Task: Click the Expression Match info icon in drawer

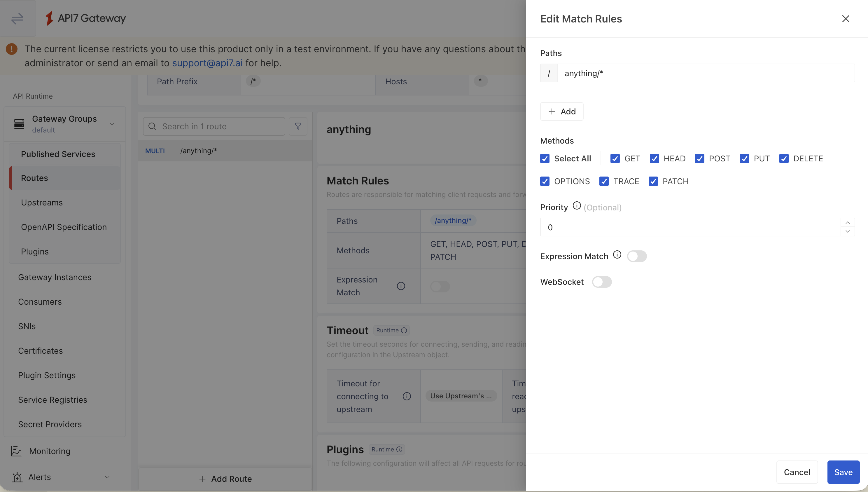Action: point(617,255)
